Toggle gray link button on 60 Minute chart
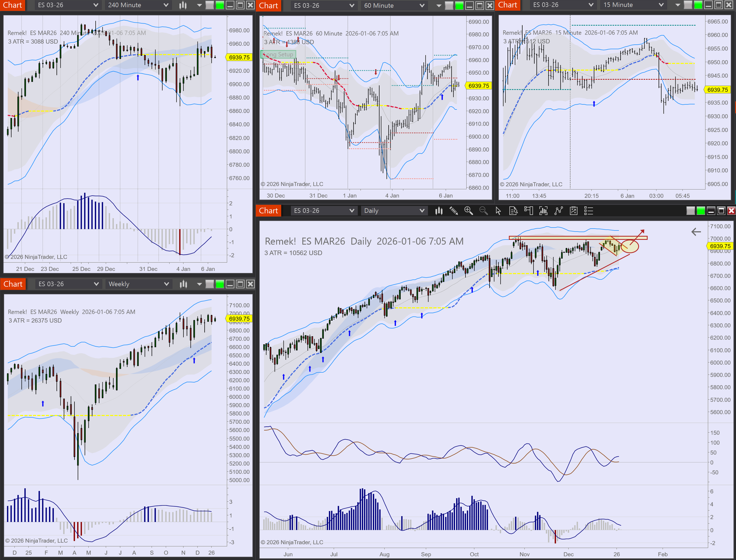 (449, 5)
